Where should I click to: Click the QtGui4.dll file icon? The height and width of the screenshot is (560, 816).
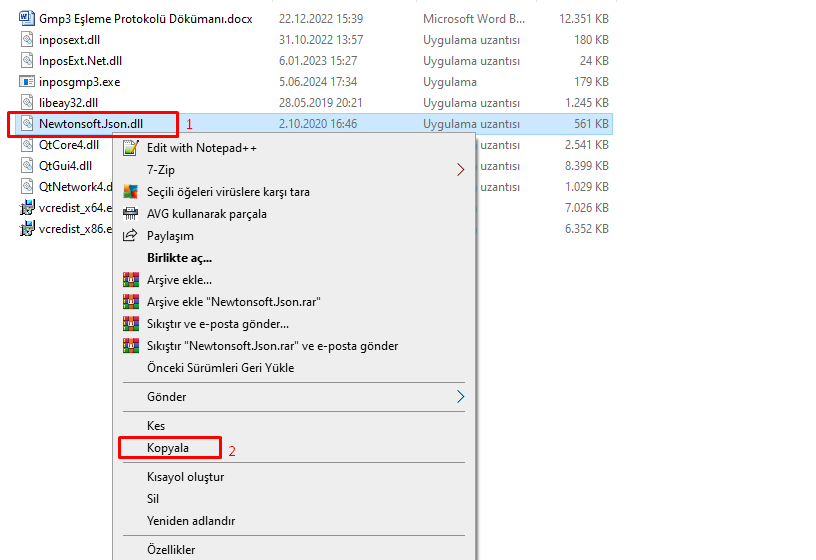point(27,166)
